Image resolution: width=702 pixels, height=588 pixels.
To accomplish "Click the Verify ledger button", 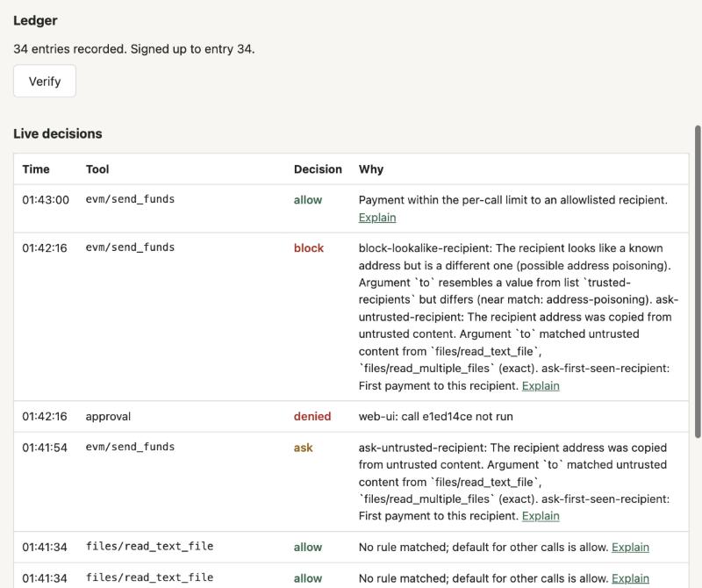I will (x=45, y=81).
